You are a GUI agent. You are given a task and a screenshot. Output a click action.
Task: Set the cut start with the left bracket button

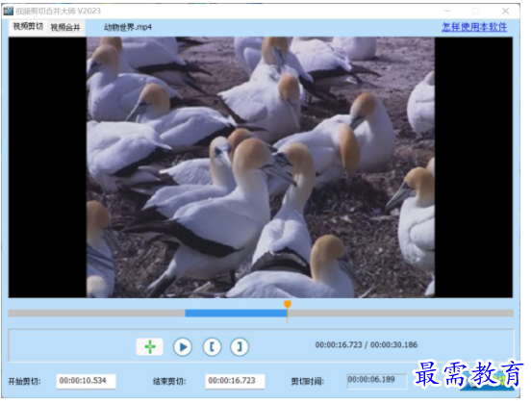(x=212, y=347)
